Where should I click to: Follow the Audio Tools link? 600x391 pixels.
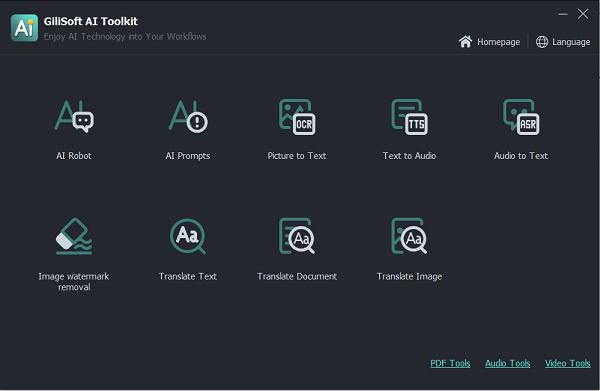[507, 363]
